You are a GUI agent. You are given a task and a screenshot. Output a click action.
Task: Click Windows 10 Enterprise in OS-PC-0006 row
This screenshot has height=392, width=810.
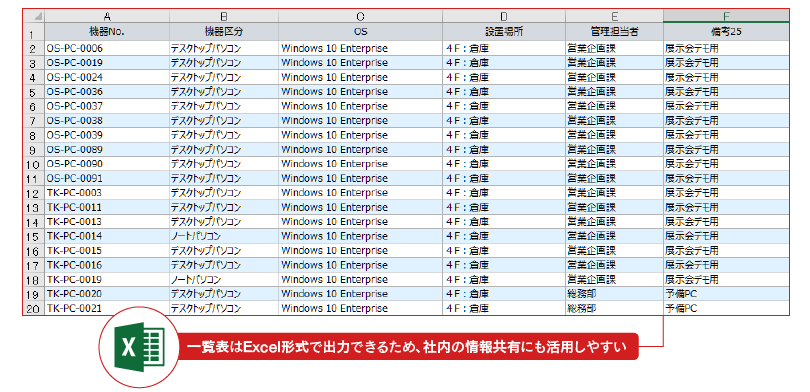334,49
